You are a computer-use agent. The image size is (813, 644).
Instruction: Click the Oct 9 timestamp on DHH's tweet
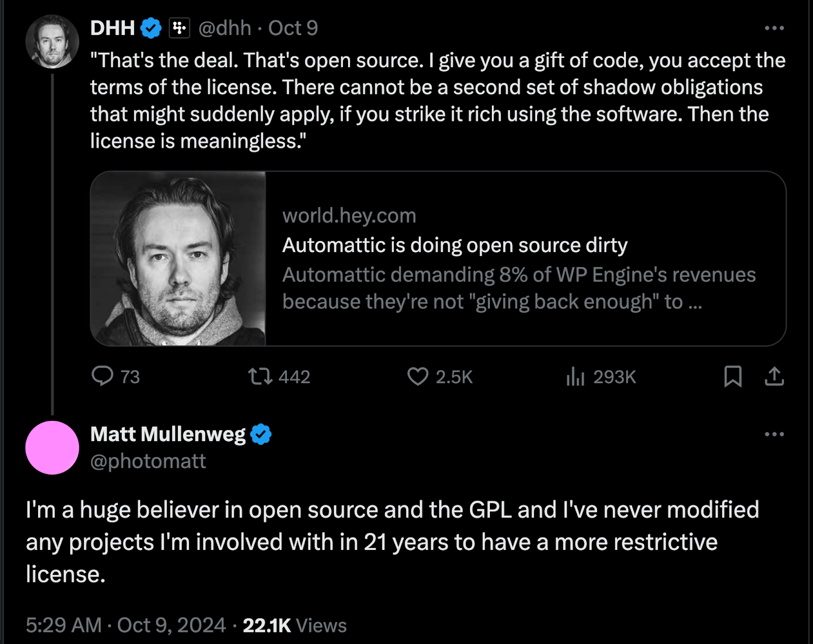point(293,28)
